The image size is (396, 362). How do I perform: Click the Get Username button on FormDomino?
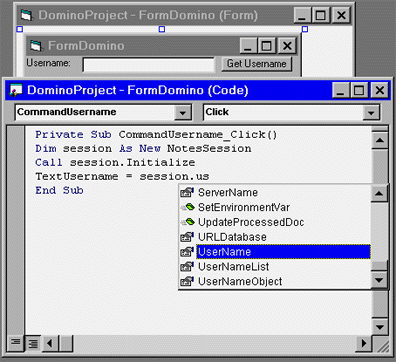click(x=256, y=64)
